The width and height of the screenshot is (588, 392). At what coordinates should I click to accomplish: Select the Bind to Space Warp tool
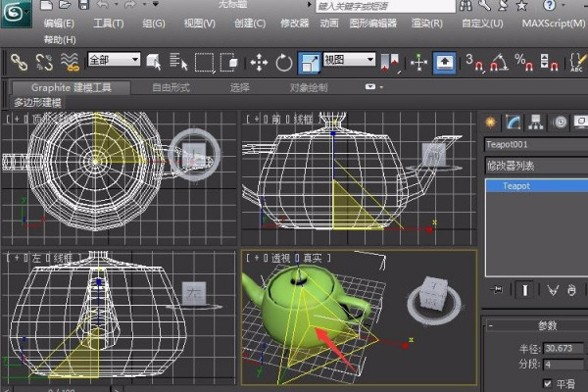pyautogui.click(x=70, y=63)
